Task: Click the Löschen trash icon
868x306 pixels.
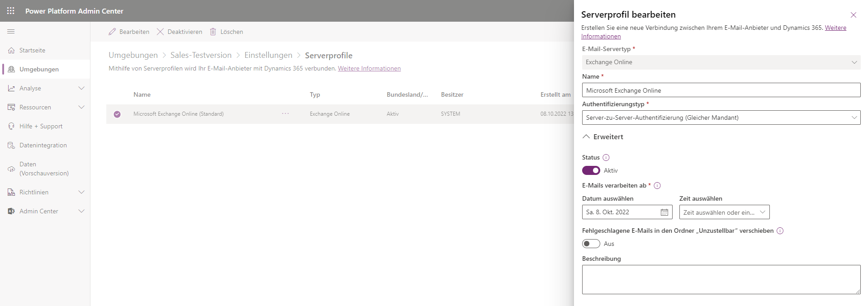Action: [213, 32]
